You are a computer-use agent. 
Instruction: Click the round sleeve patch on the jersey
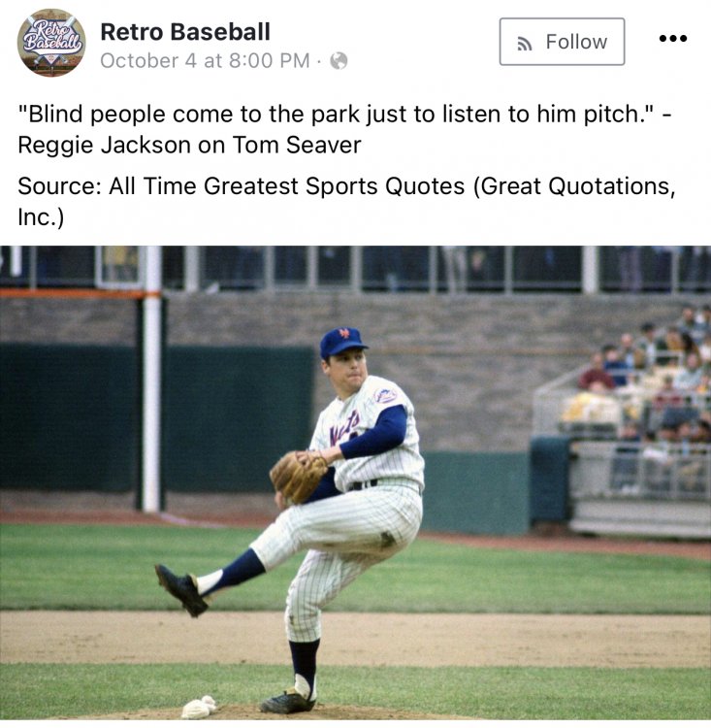tap(386, 396)
